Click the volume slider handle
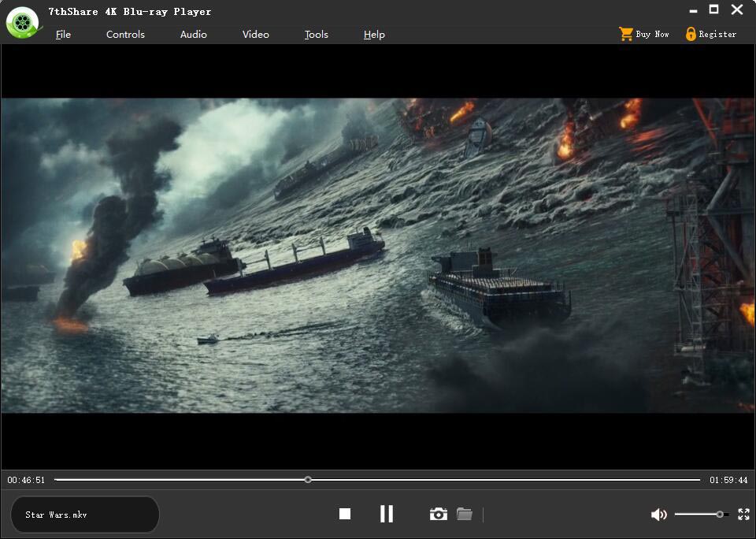756x539 pixels. tap(719, 515)
